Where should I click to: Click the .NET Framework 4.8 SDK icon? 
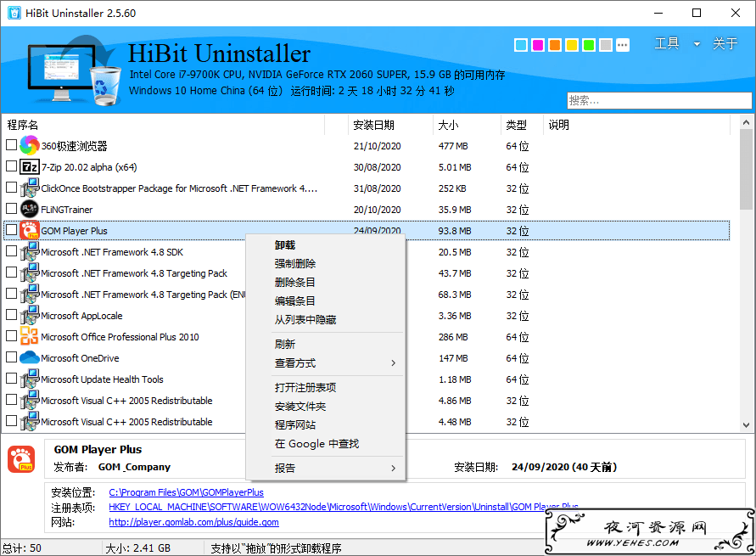click(30, 252)
